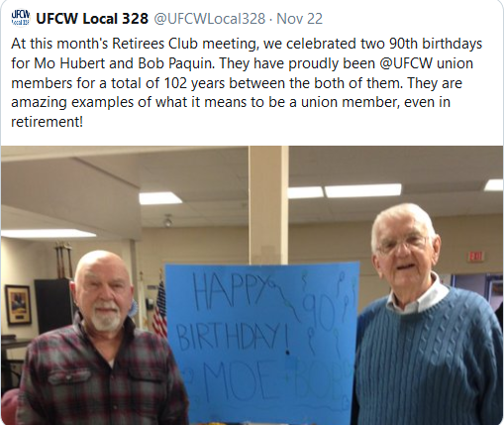Click the man in the blue sweater
This screenshot has width=504, height=425.
coord(426,315)
